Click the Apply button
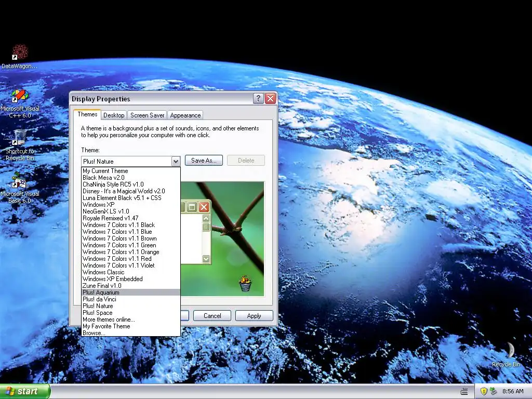The width and height of the screenshot is (532, 399). (x=254, y=315)
